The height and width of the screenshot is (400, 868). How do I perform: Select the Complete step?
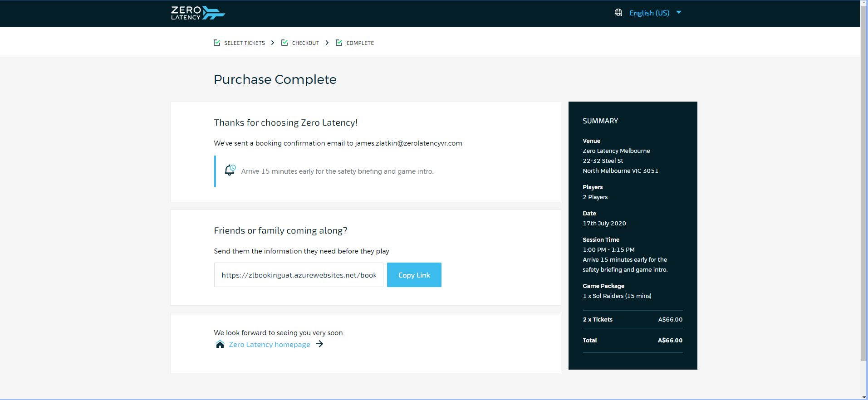(360, 43)
